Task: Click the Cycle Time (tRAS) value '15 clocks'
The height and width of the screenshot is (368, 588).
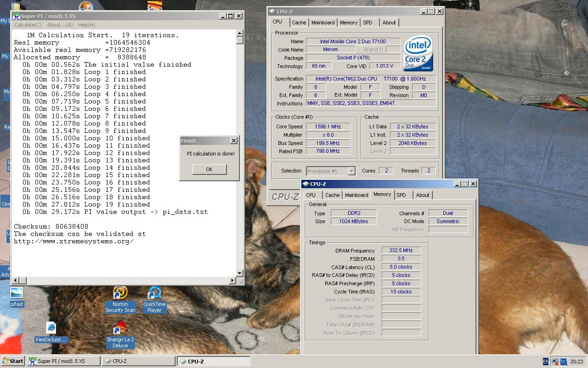Action: coord(401,292)
